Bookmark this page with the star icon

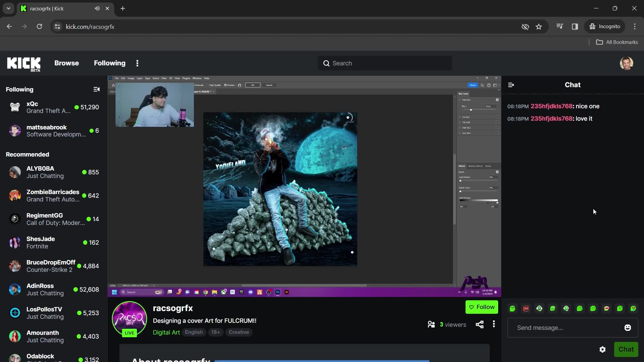[539, 26]
